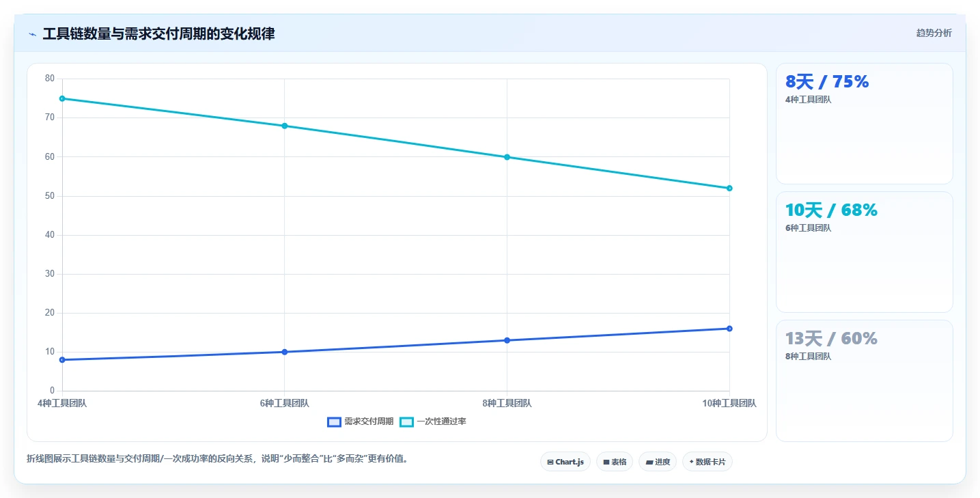
Task: Click the blue data point at 8 for 4种工具团队
Action: (62, 359)
